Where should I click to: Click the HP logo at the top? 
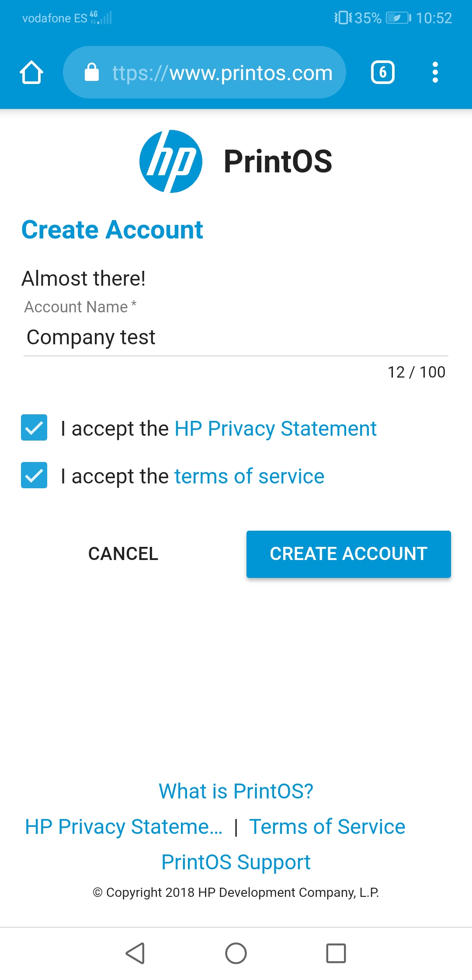pos(171,161)
